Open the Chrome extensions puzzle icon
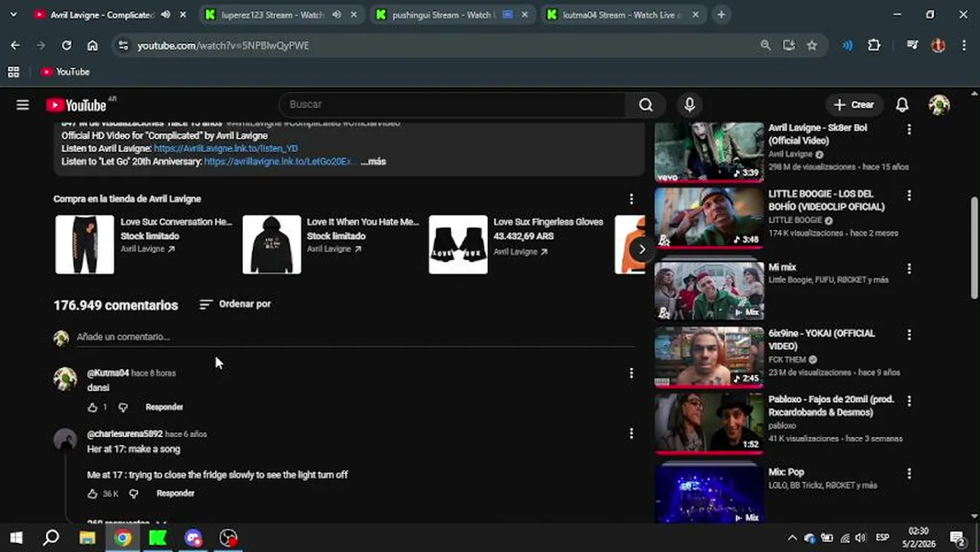Viewport: 980px width, 552px height. click(x=874, y=45)
